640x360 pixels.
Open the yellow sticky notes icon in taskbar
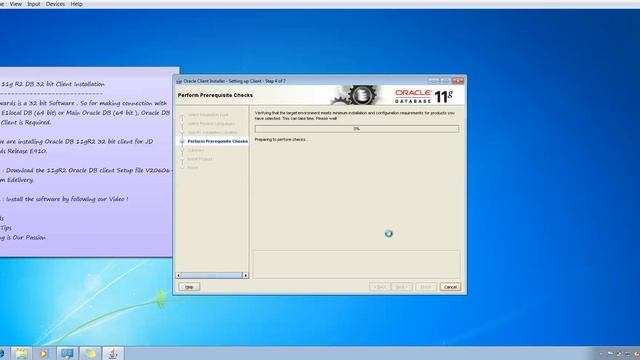click(x=90, y=353)
